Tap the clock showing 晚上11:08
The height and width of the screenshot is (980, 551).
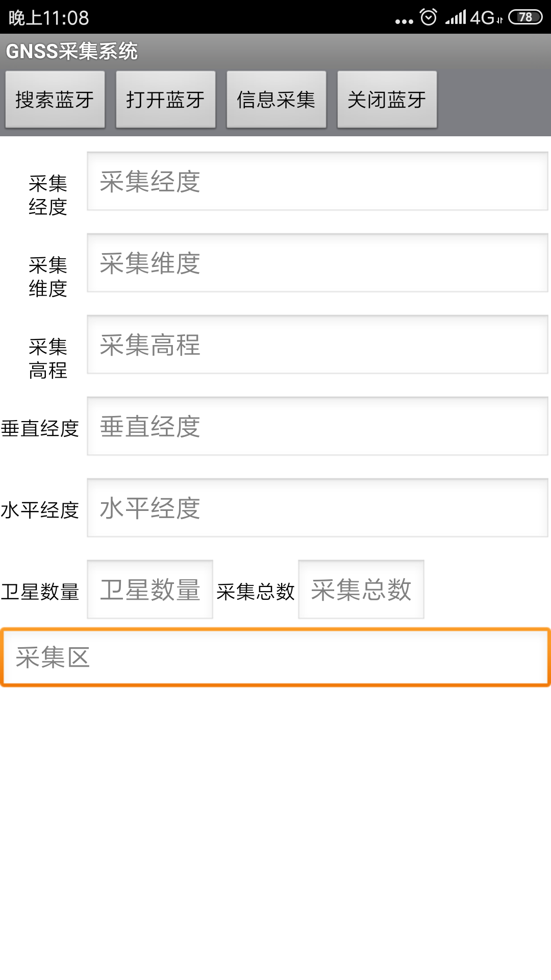point(49,18)
